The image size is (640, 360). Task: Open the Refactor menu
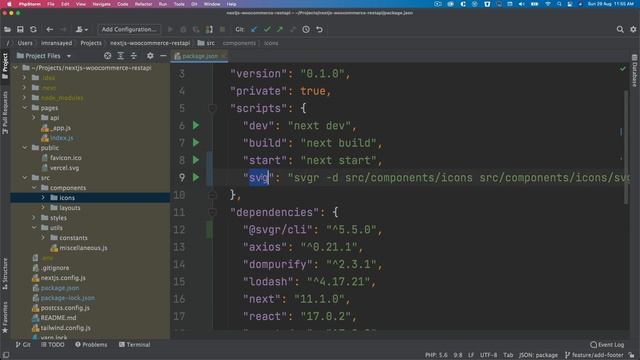[143, 4]
